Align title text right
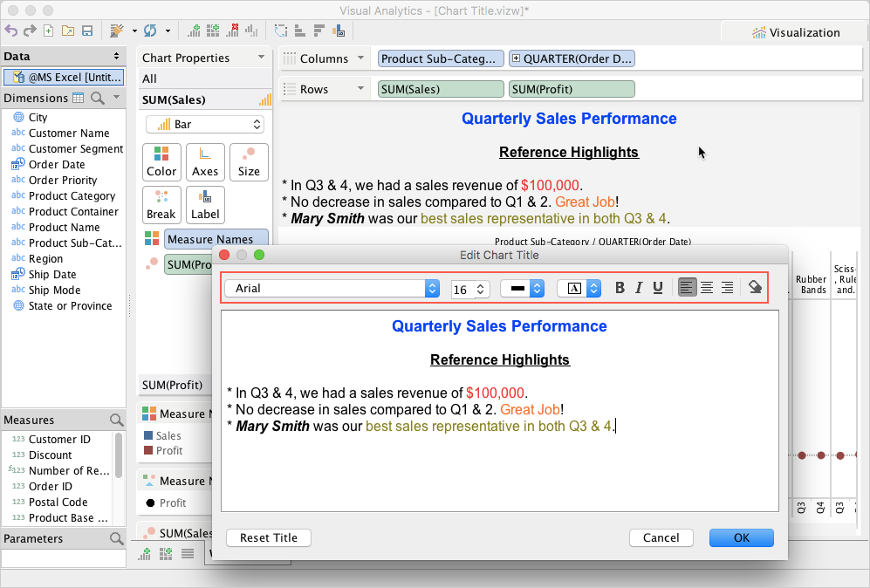This screenshot has width=870, height=588. click(727, 287)
